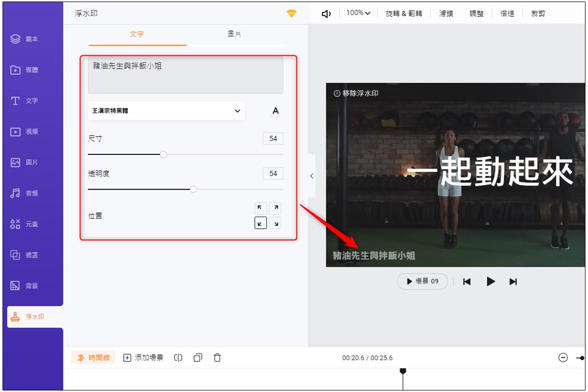Viewport: 588px width, 392px height.
Task: Switch to the 圖片 watermark tab
Action: tap(235, 34)
